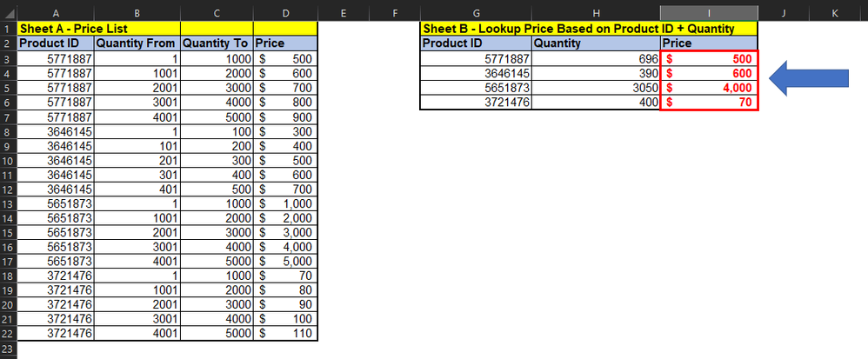
Task: Click price $110 in row 22
Action: [x=285, y=334]
